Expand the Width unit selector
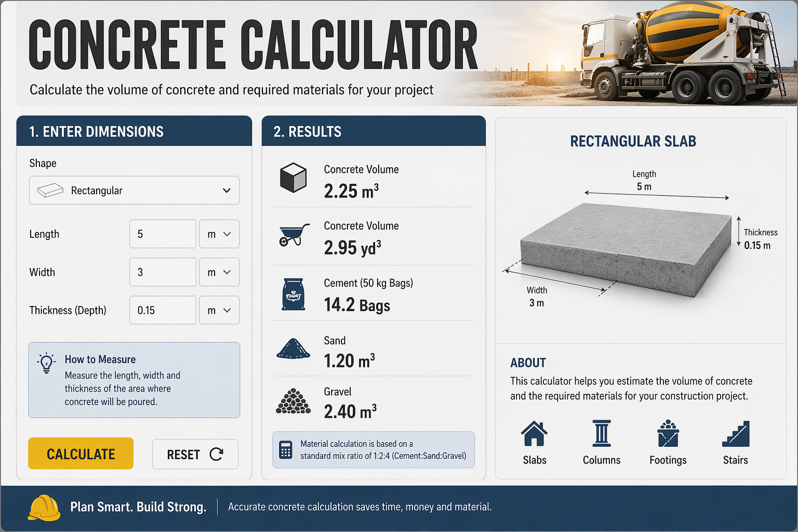Screen dimensions: 798x532 pyautogui.click(x=219, y=272)
